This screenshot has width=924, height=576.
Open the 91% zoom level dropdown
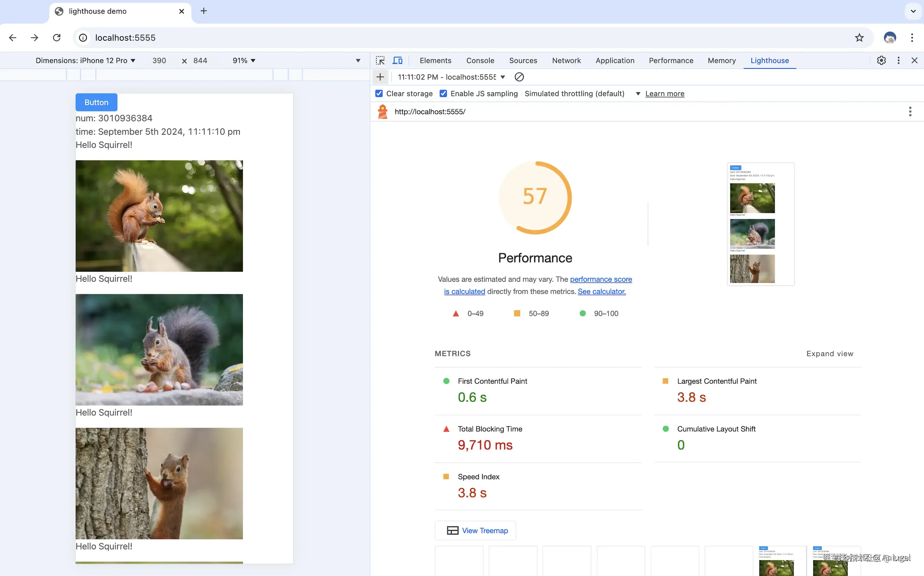coord(244,60)
